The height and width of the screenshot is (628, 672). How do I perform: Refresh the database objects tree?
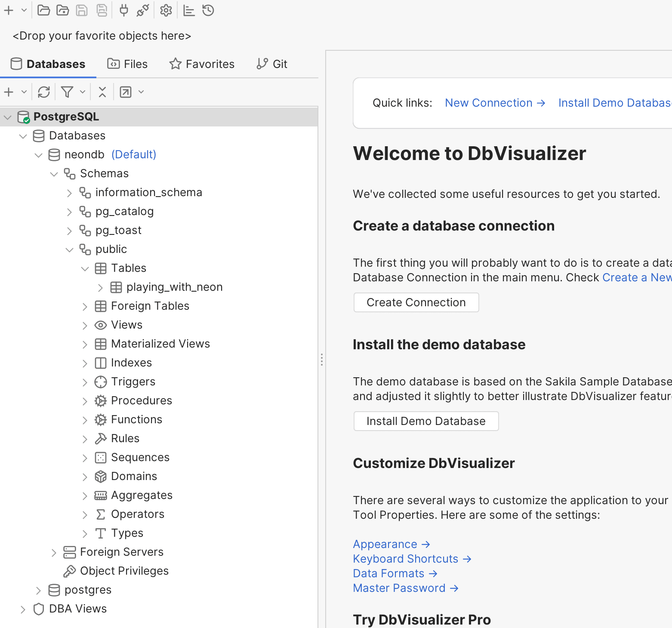pos(43,92)
